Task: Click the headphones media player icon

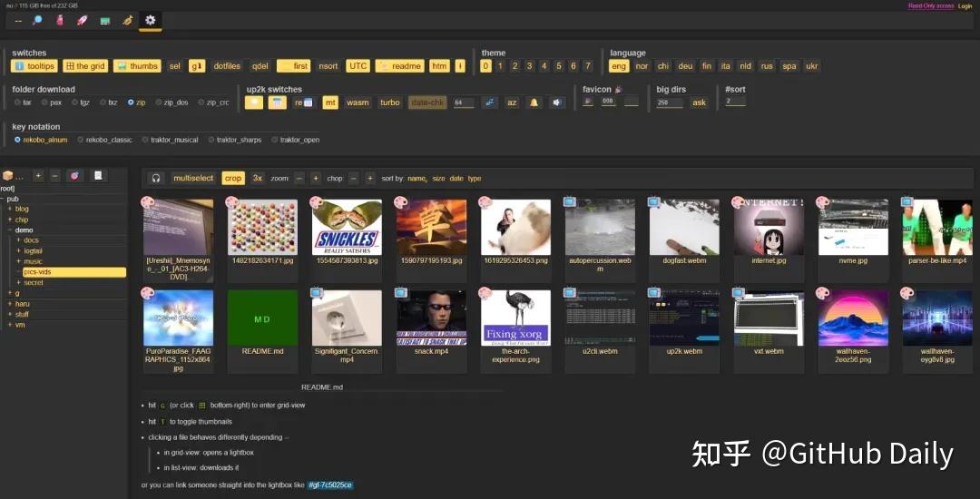Action: pyautogui.click(x=156, y=179)
